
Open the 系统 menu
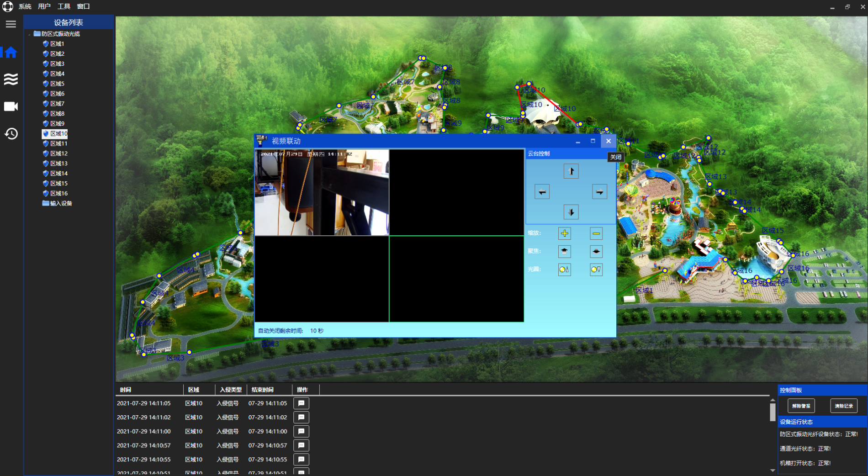pyautogui.click(x=25, y=6)
